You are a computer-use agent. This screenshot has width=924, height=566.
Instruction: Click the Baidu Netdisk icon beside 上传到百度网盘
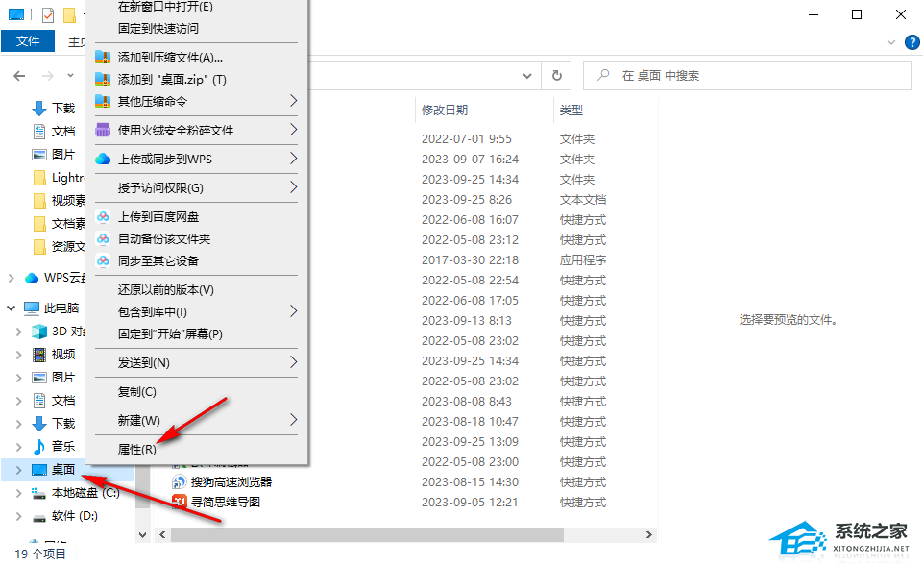(x=101, y=216)
